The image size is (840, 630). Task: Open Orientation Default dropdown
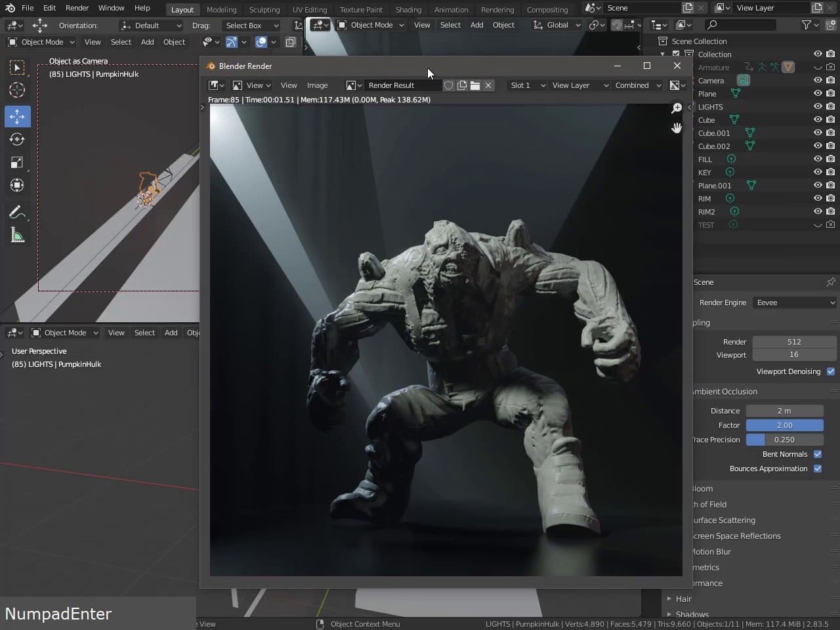(x=151, y=26)
